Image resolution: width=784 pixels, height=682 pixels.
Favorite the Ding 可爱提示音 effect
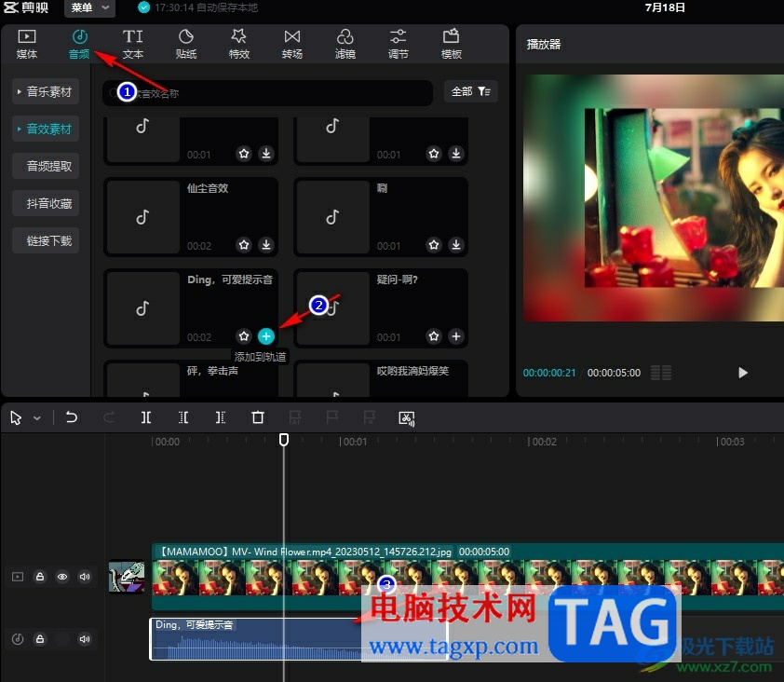244,336
